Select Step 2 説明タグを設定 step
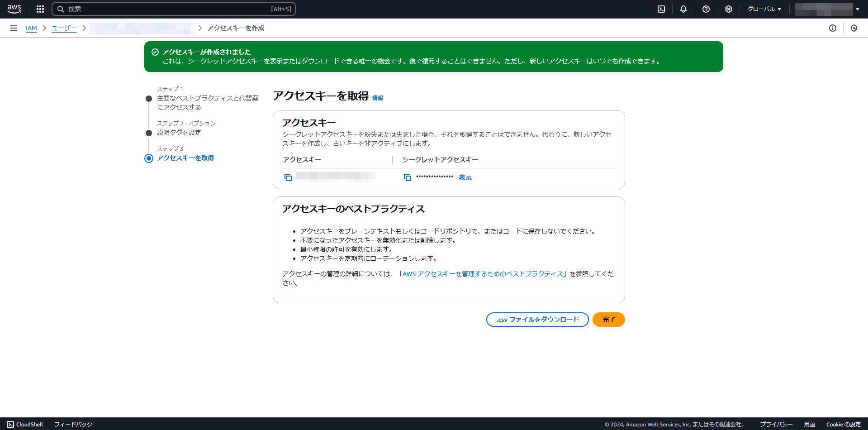Viewport: 868px width, 430px height. [x=179, y=133]
